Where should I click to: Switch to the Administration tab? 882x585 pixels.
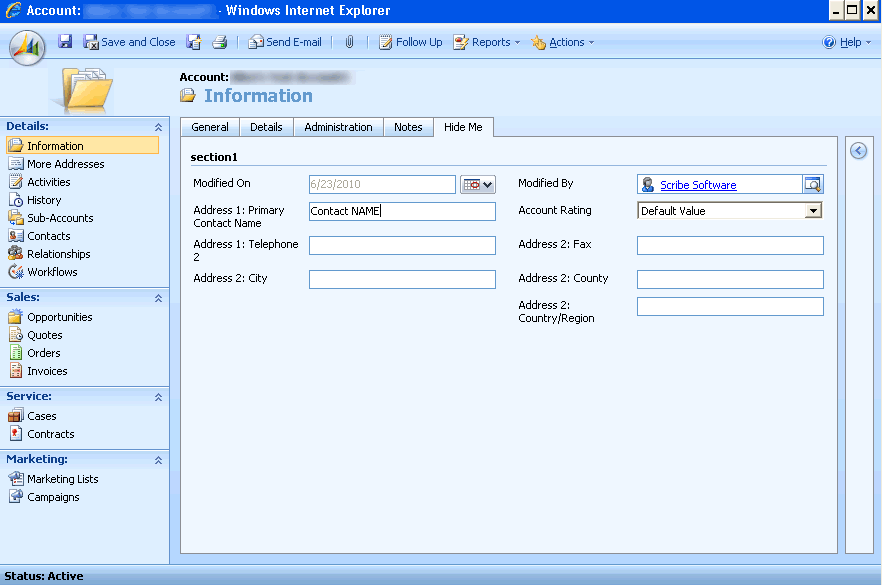point(338,127)
